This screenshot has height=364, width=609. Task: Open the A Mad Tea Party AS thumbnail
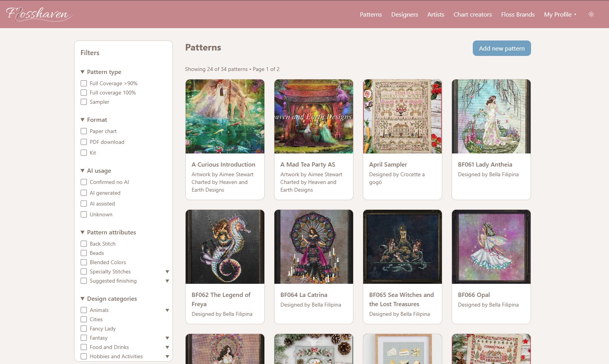(314, 116)
